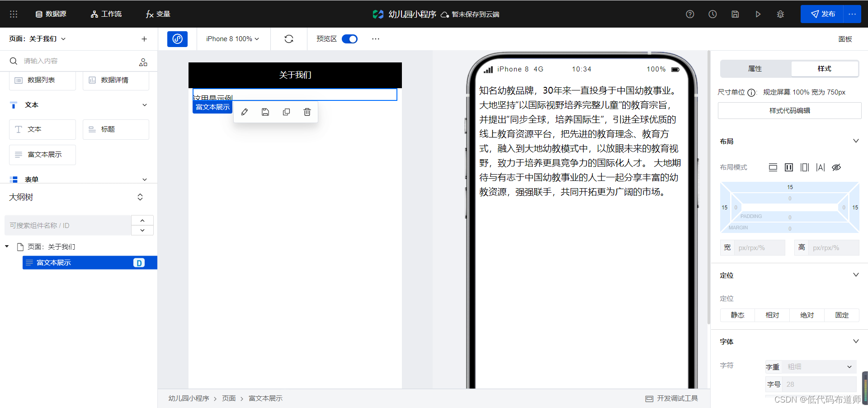Click the refresh canvas icon
The height and width of the screenshot is (408, 868).
(289, 39)
